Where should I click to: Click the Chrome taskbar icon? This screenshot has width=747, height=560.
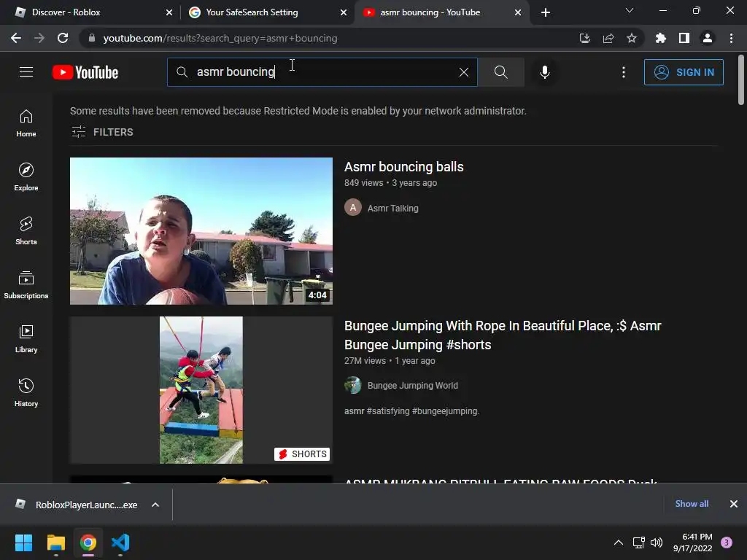[88, 542]
